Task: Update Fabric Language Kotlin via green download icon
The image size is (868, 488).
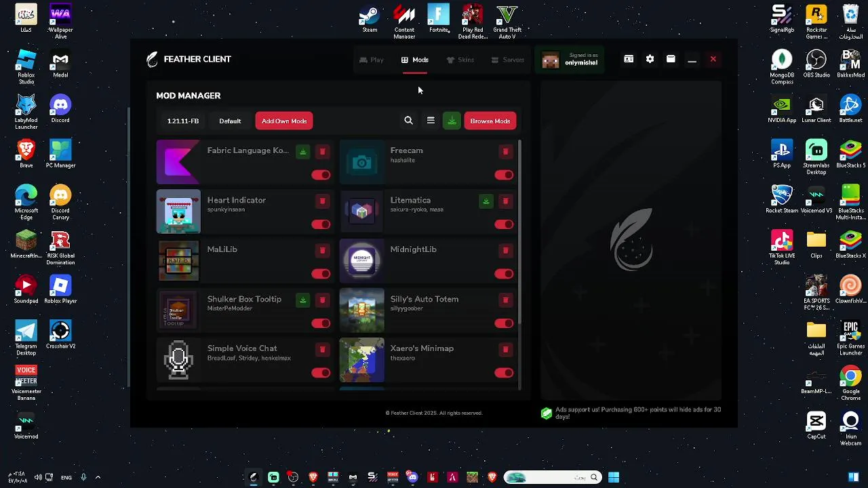Action: pos(303,152)
